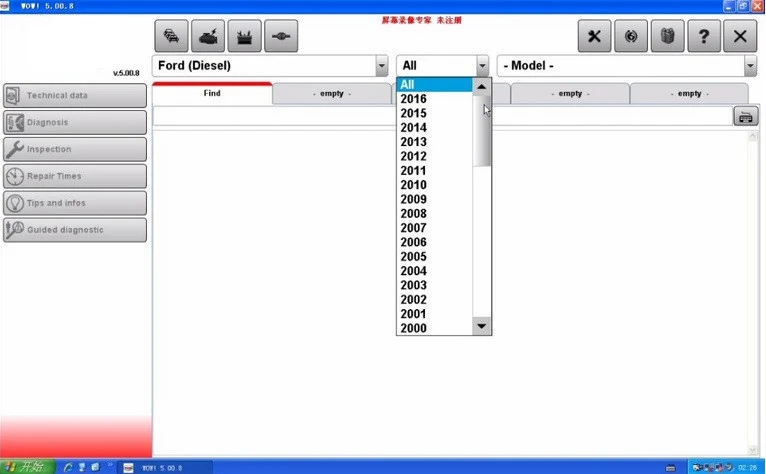Open the toolbox icon in toolbar
766x474 pixels.
tap(244, 36)
